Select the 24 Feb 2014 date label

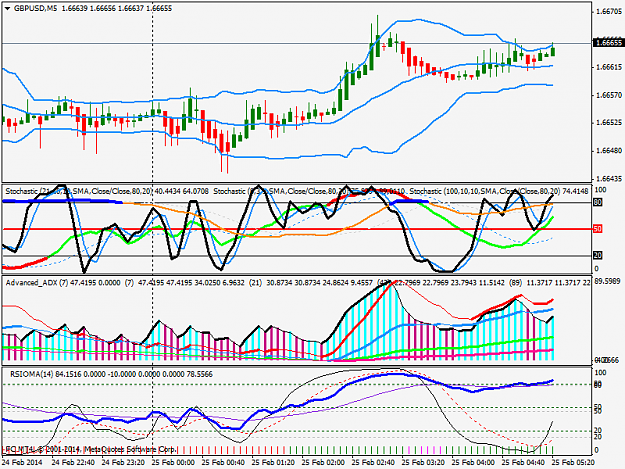click(22, 463)
